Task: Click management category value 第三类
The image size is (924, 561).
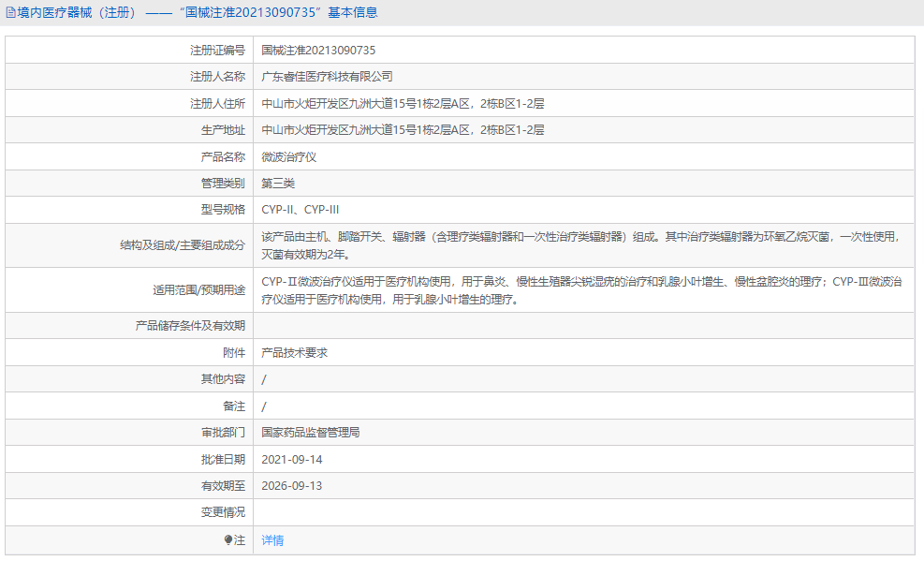Action: point(277,184)
